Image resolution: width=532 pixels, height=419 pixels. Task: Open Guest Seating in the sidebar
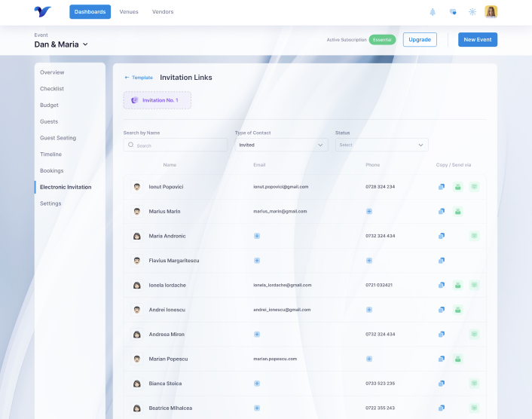(x=58, y=138)
